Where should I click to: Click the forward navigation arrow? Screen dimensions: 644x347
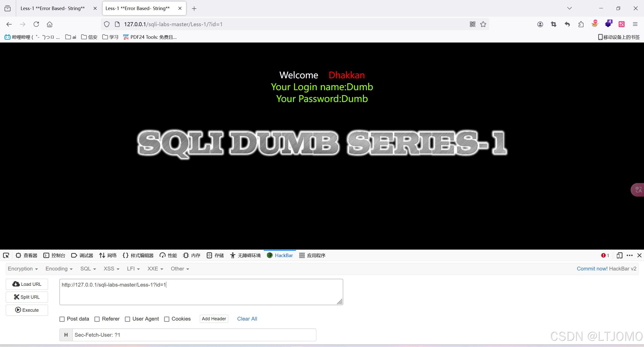23,24
